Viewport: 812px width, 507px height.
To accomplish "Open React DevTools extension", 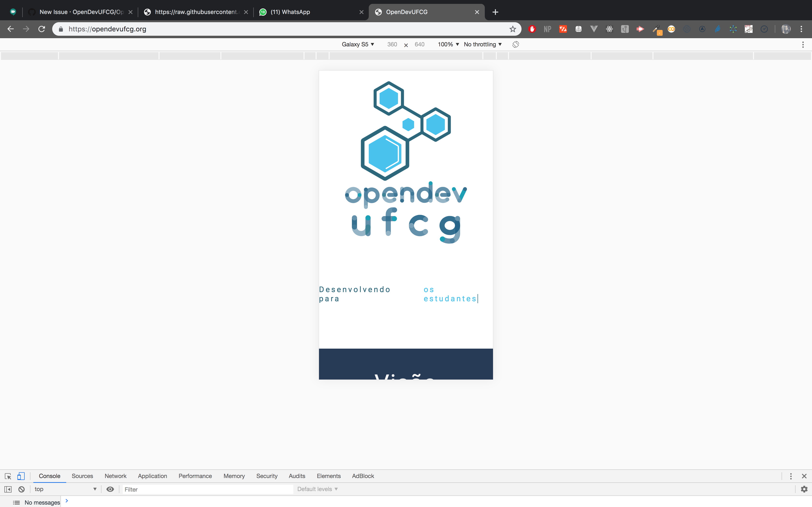I will tap(610, 29).
